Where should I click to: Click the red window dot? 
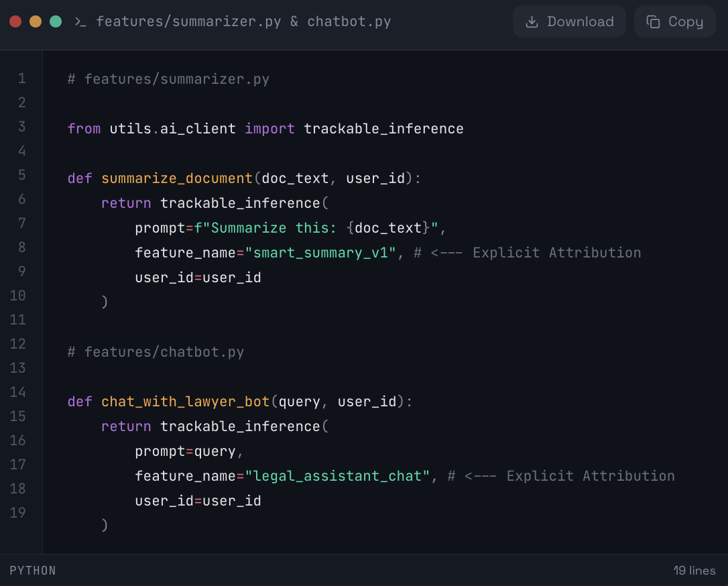tap(15, 21)
